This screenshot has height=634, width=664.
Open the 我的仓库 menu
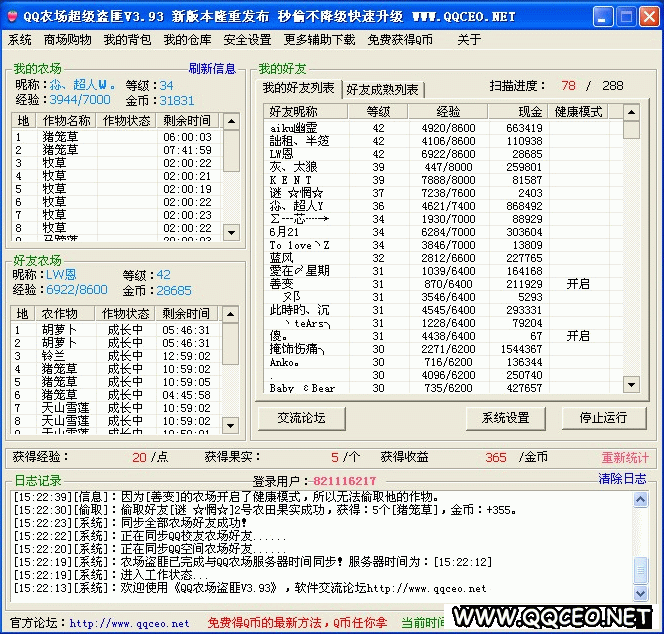coord(188,40)
